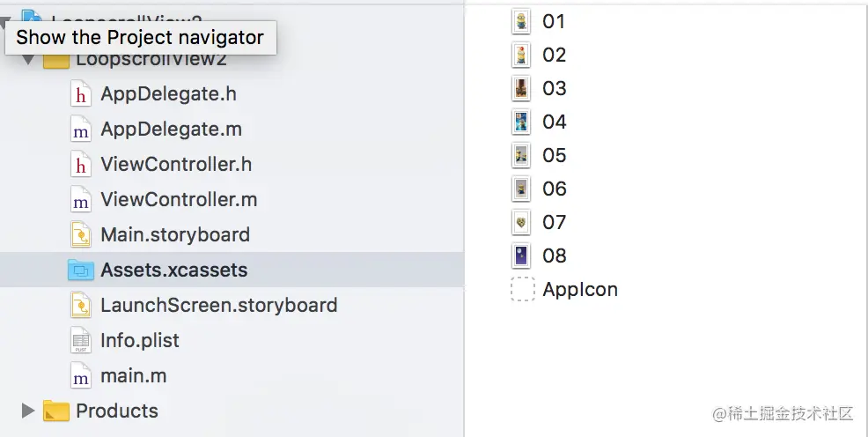Select ViewController.m in the file tree
Viewport: 868px width, 437px height.
(179, 200)
